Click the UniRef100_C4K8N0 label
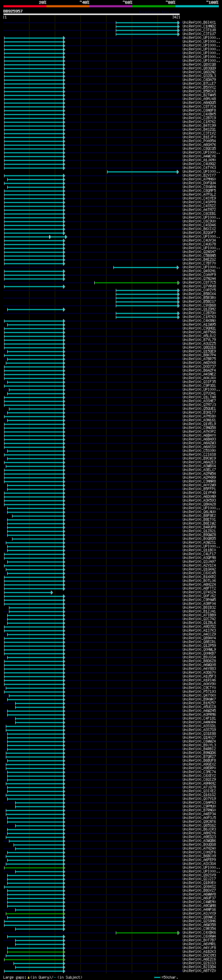Image resolution: width=222 pixels, height=980 pixels. (199, 321)
